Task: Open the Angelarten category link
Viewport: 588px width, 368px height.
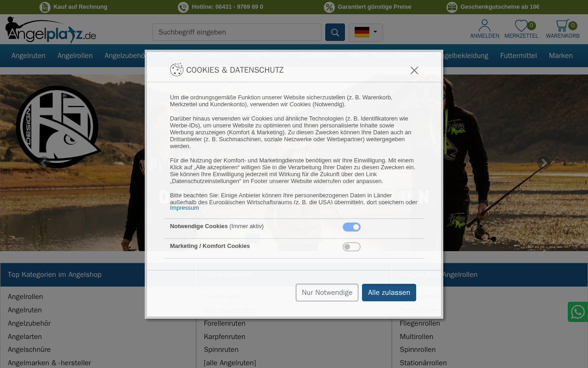Action: click(x=25, y=337)
